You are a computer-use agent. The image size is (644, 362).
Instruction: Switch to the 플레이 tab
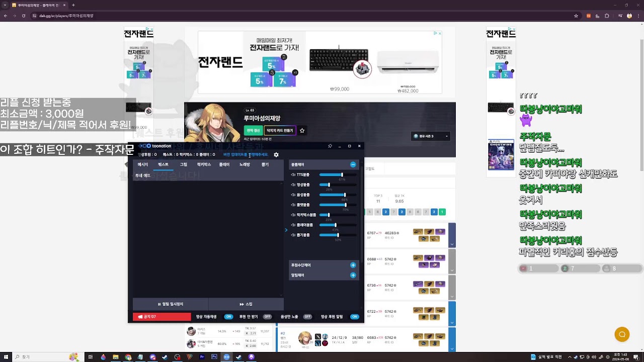[x=224, y=164]
